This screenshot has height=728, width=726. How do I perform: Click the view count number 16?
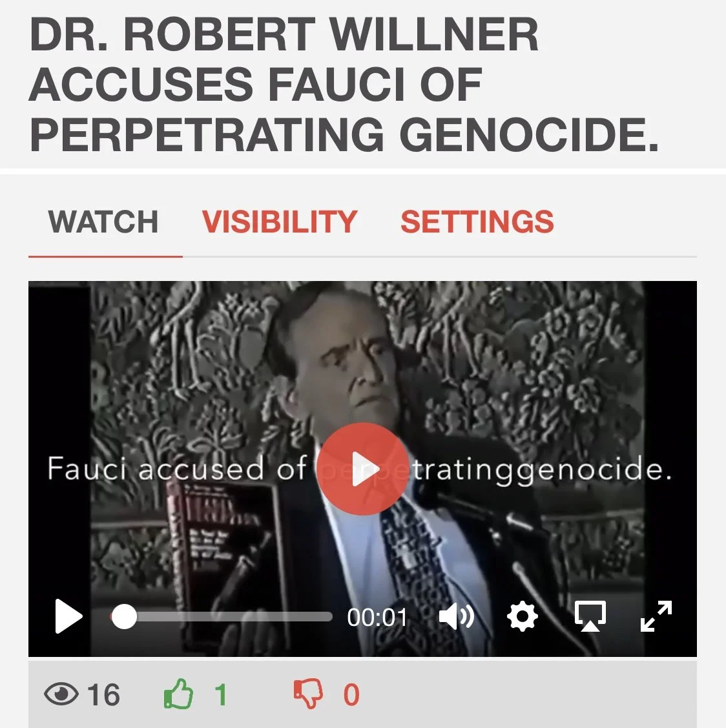[103, 694]
